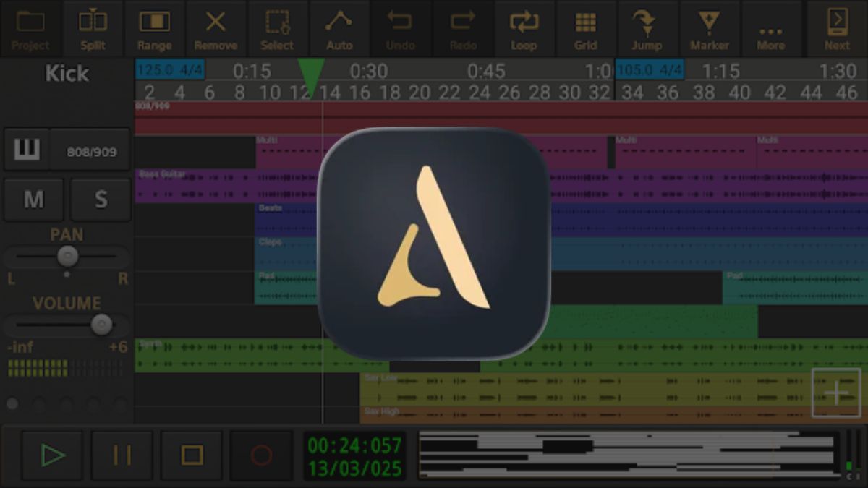
Task: Click the Undo button
Action: click(x=400, y=29)
